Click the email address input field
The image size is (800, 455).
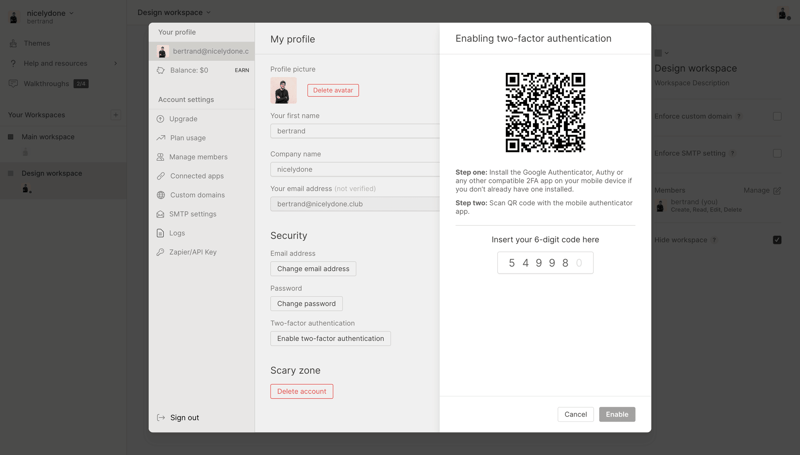[x=355, y=204]
